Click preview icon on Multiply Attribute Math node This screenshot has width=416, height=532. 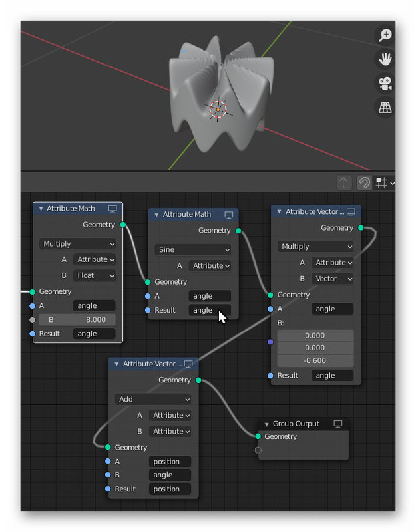pyautogui.click(x=112, y=209)
